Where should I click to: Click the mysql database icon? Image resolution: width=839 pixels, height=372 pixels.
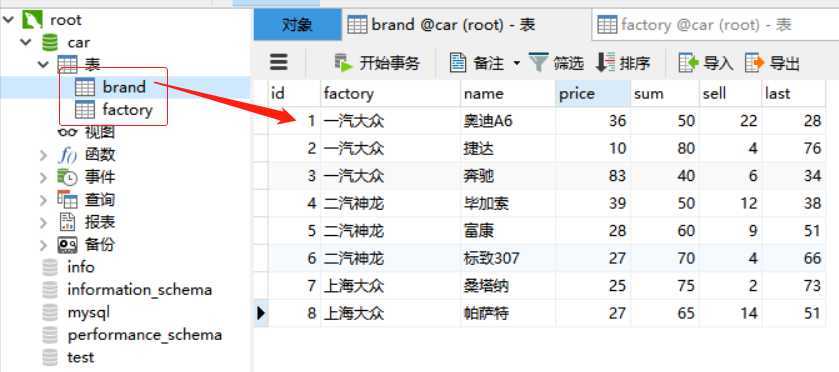pyautogui.click(x=50, y=312)
